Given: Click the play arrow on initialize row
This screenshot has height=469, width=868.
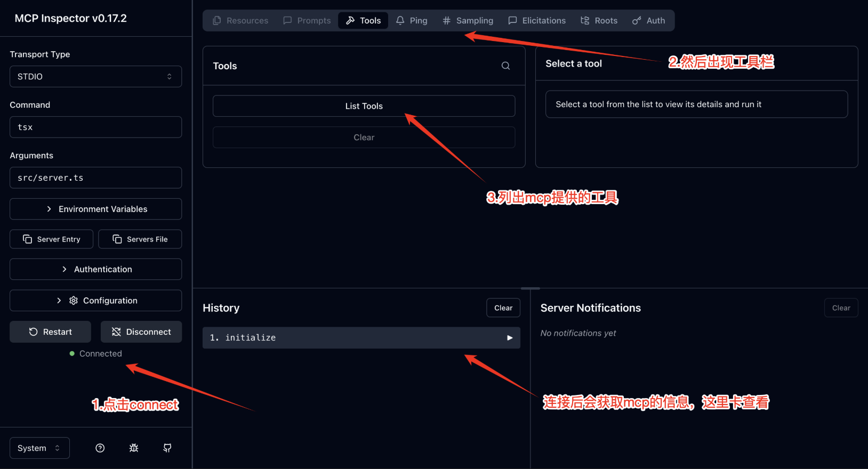Looking at the screenshot, I should point(510,338).
